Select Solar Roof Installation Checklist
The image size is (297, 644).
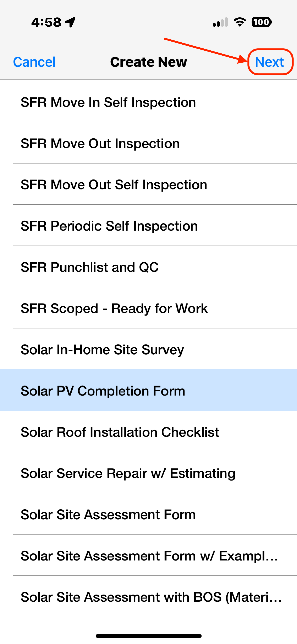point(149,432)
